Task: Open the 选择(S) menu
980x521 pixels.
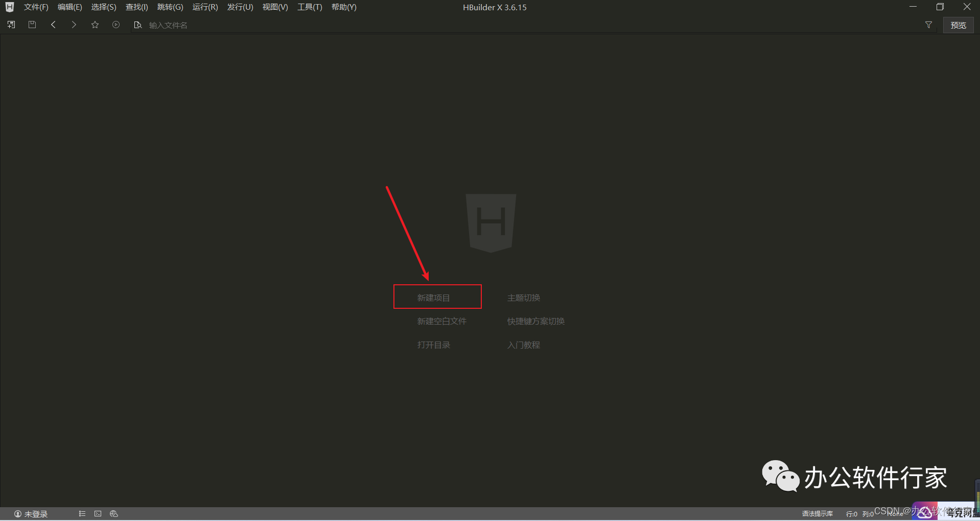Action: [x=104, y=7]
